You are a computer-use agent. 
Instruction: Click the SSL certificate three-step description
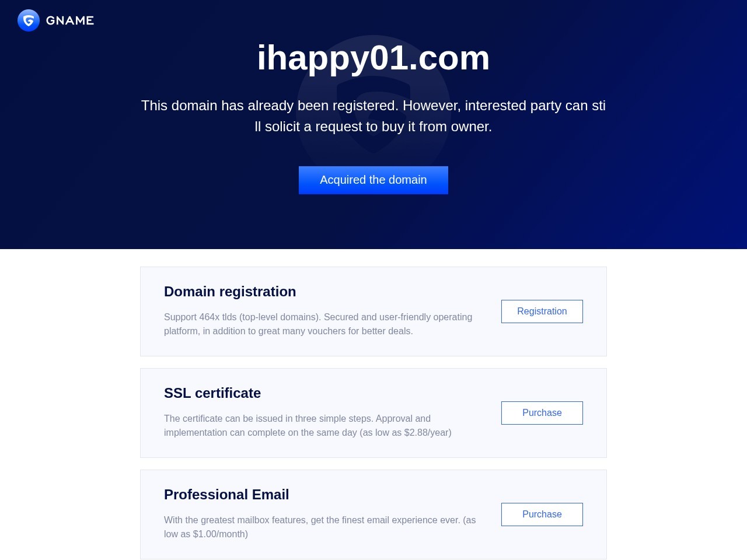point(308,426)
